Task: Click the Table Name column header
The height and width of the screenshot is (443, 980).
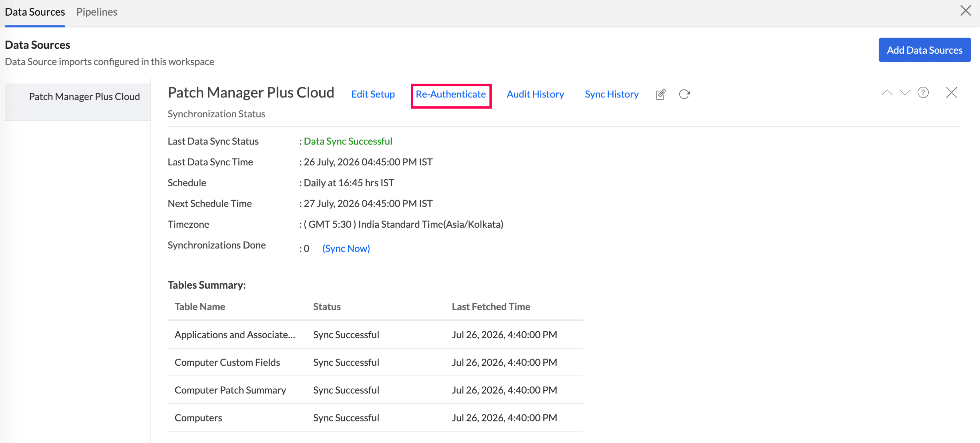Action: [200, 306]
